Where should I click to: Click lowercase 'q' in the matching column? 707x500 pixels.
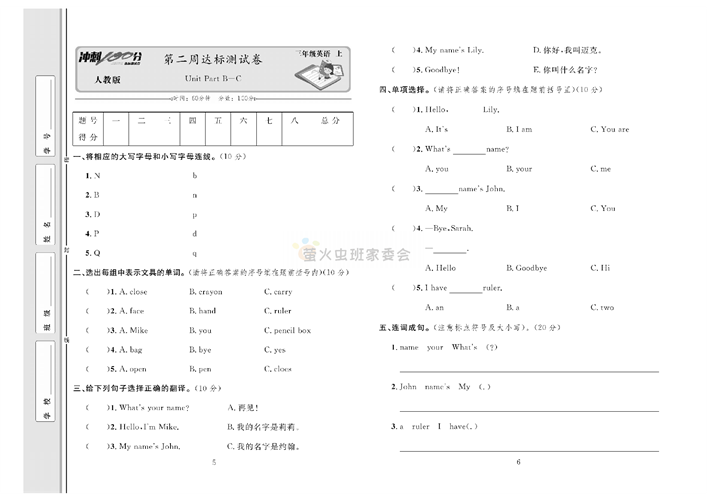coord(195,254)
